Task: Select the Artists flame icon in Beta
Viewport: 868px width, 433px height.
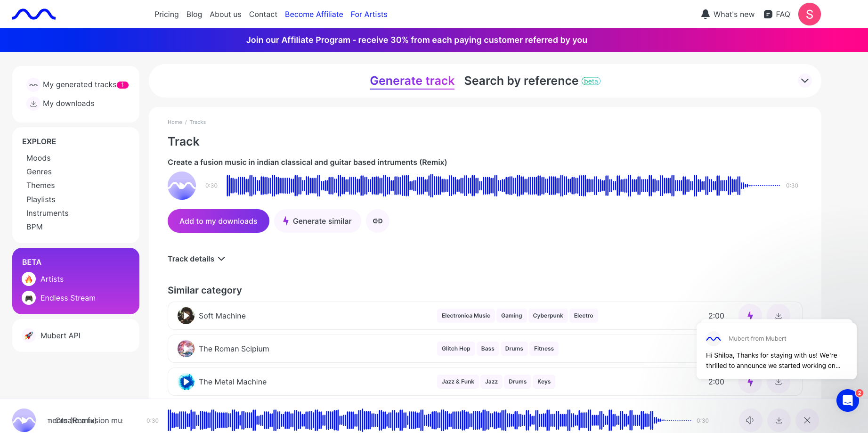Action: (x=29, y=279)
